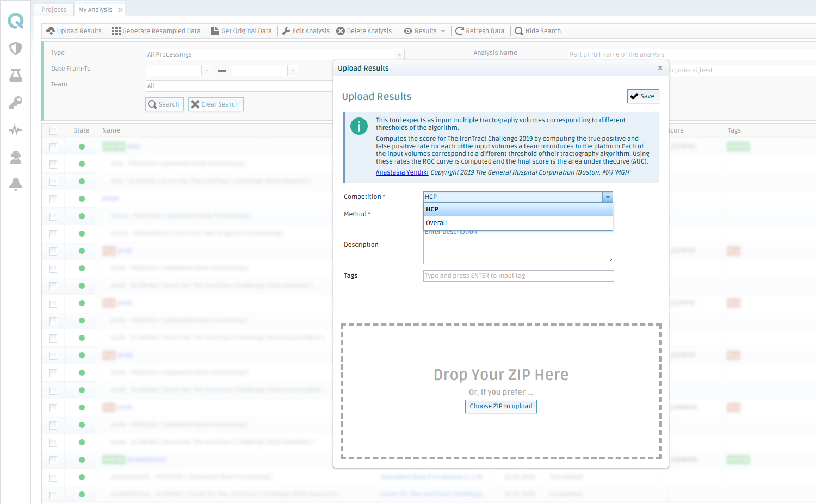816x504 pixels.
Task: Click Generate Resampled Data in toolbar
Action: pyautogui.click(x=156, y=31)
